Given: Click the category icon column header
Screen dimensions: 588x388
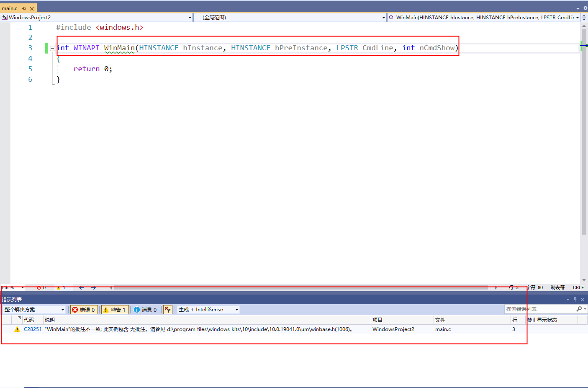Looking at the screenshot, I should (17, 320).
